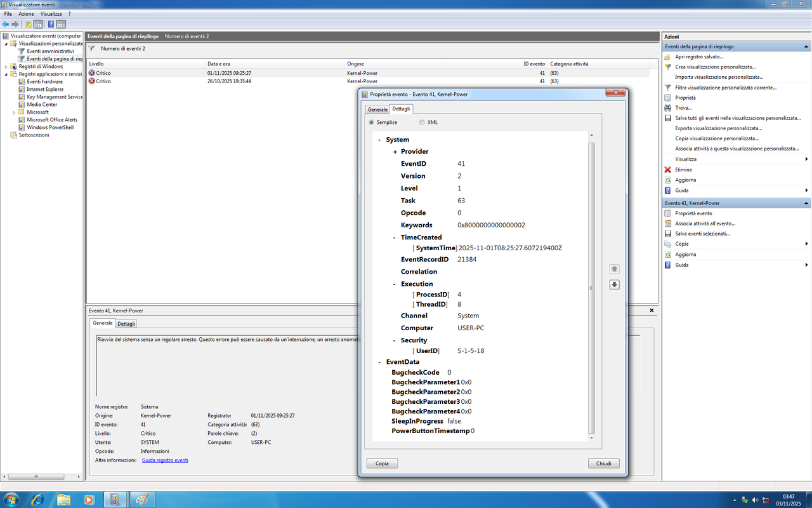812x508 pixels.
Task: Select 'Windows PowerShell' log in tree
Action: [50, 127]
